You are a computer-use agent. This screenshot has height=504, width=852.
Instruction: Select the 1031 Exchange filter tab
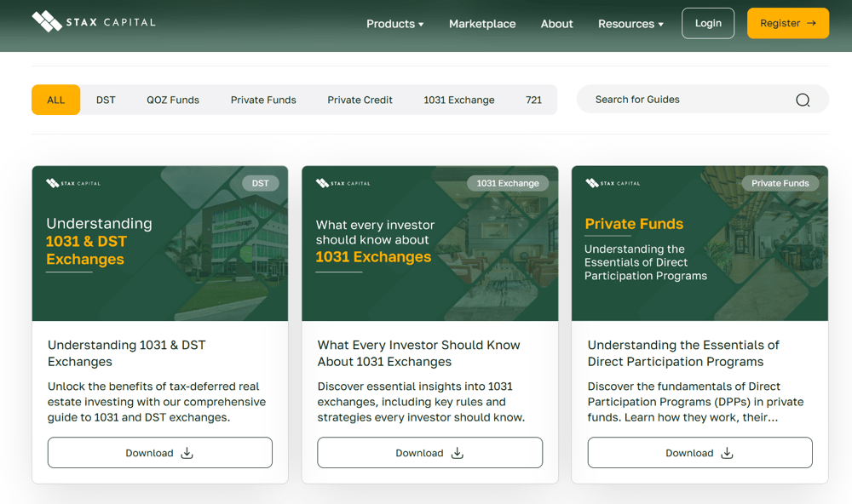tap(458, 100)
